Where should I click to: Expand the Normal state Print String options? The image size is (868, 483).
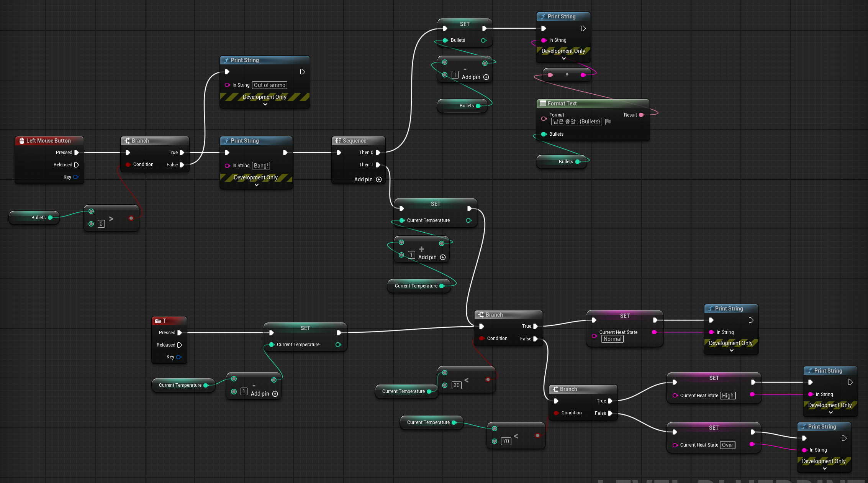click(x=731, y=350)
